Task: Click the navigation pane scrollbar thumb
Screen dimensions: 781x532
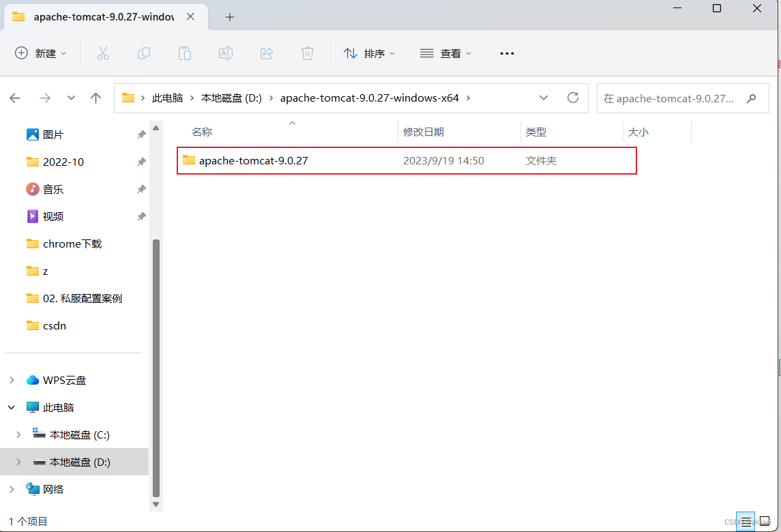Action: 156,368
